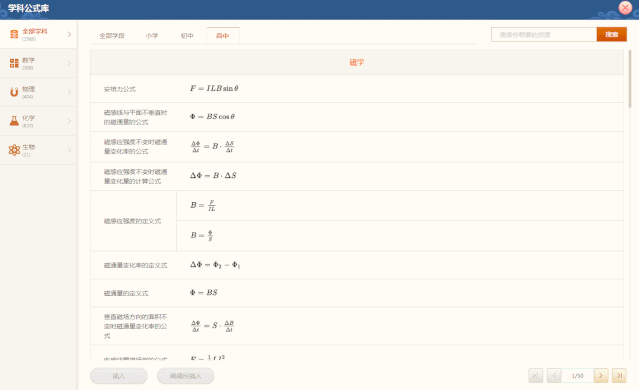Select formula ΔΦ = Φ2 − Φ1
The width and height of the screenshot is (639, 390).
(x=215, y=265)
